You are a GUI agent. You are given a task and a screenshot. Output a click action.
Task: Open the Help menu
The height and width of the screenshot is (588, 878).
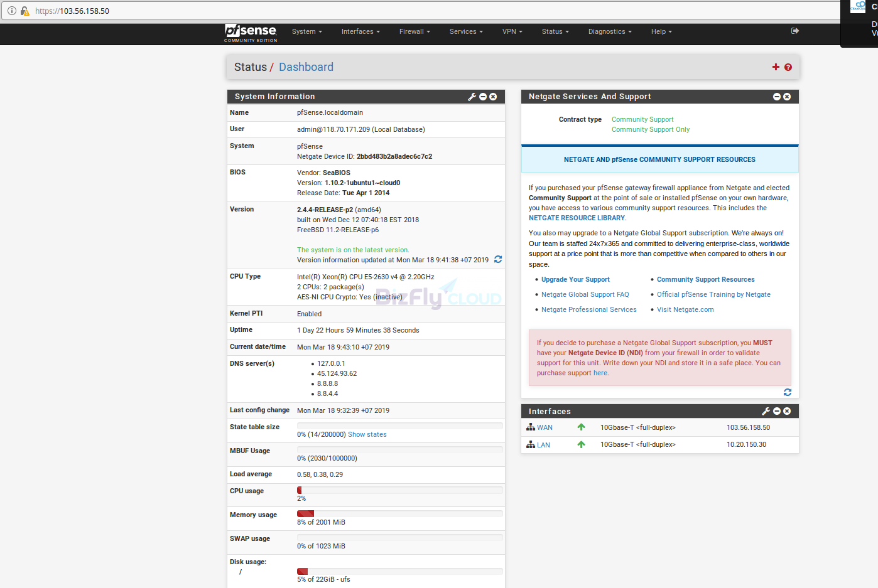click(661, 31)
